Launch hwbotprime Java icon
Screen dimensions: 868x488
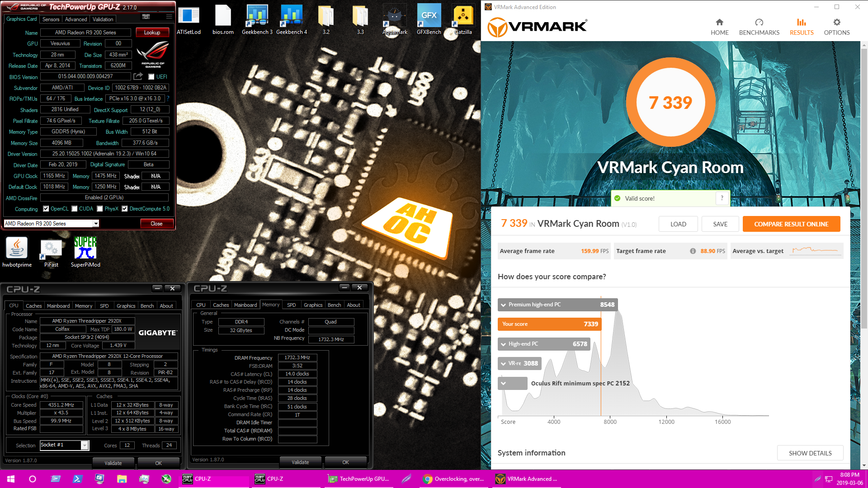click(x=17, y=252)
